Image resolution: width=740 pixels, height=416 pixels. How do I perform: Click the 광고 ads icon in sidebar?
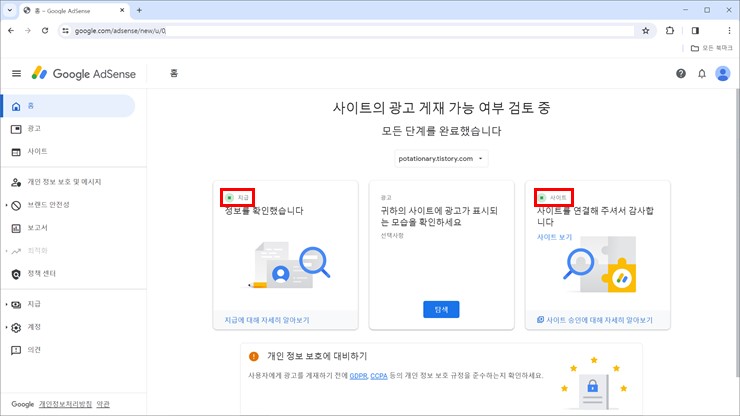click(16, 129)
